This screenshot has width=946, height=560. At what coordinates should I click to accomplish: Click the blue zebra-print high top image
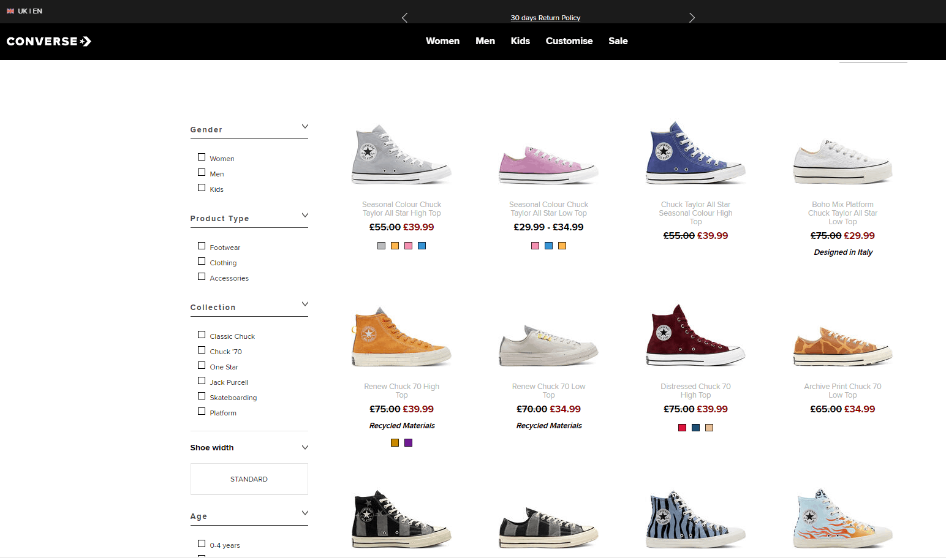click(x=695, y=519)
